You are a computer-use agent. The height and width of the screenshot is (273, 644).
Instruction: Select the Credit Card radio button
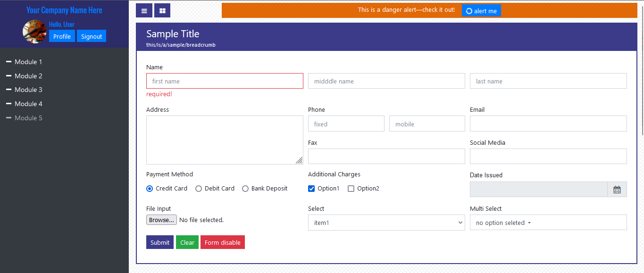click(x=150, y=189)
